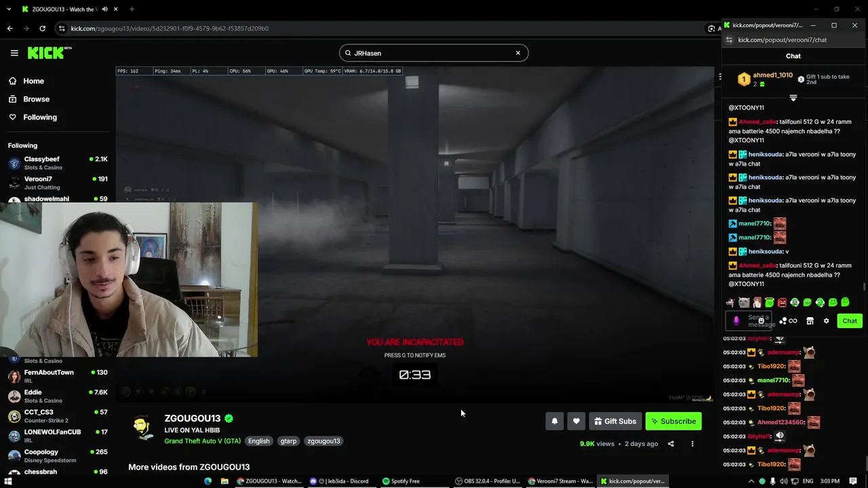868x488 pixels.
Task: Follow ZGOUGOU13 with heart button
Action: coord(576,421)
